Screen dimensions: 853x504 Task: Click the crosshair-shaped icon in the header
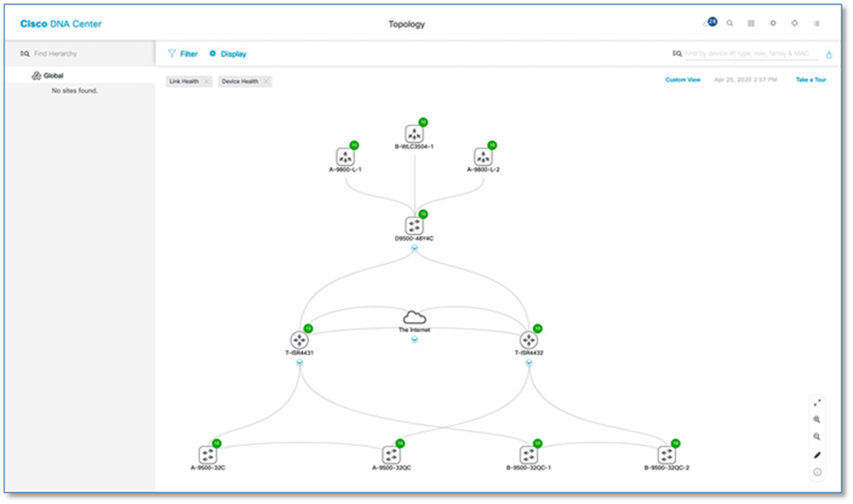pyautogui.click(x=795, y=23)
